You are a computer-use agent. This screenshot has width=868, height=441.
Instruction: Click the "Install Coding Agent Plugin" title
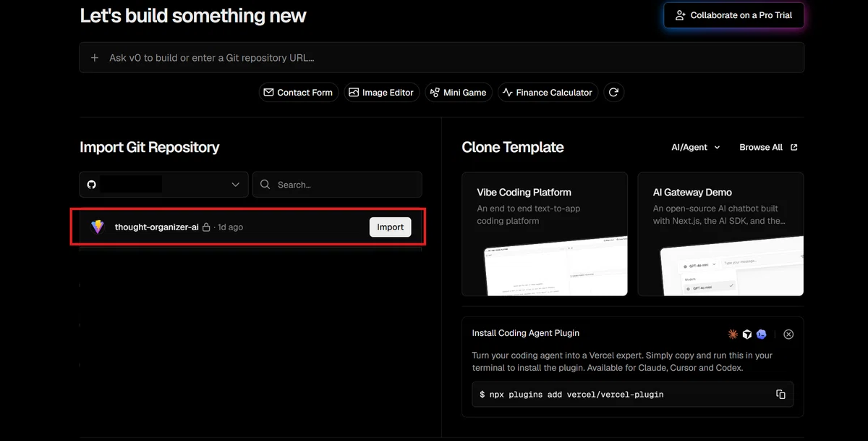pos(526,333)
